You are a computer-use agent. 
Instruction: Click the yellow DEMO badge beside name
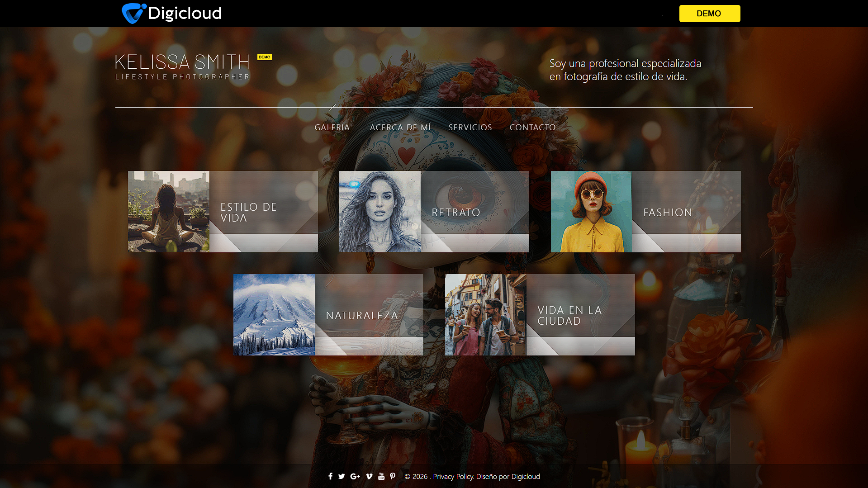point(265,57)
